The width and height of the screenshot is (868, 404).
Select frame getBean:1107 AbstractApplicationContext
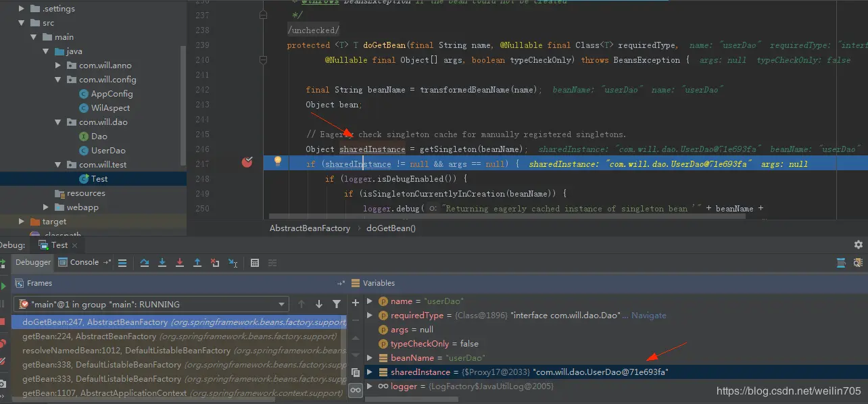179,393
